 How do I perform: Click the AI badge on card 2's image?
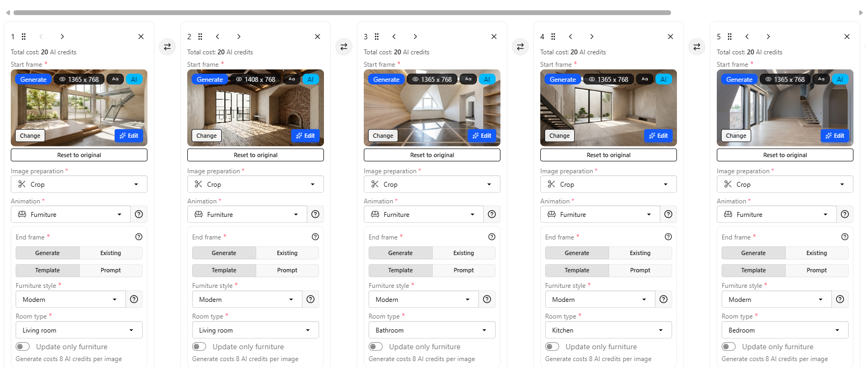310,79
